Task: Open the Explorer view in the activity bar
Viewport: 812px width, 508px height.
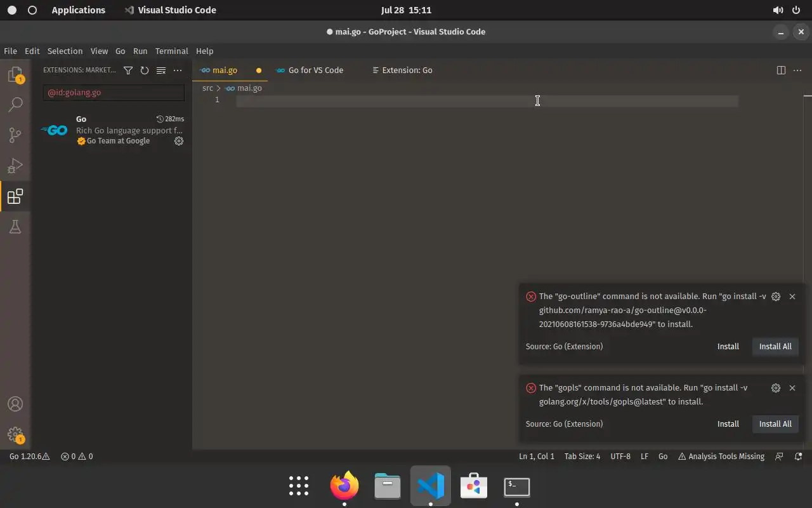Action: pyautogui.click(x=15, y=74)
